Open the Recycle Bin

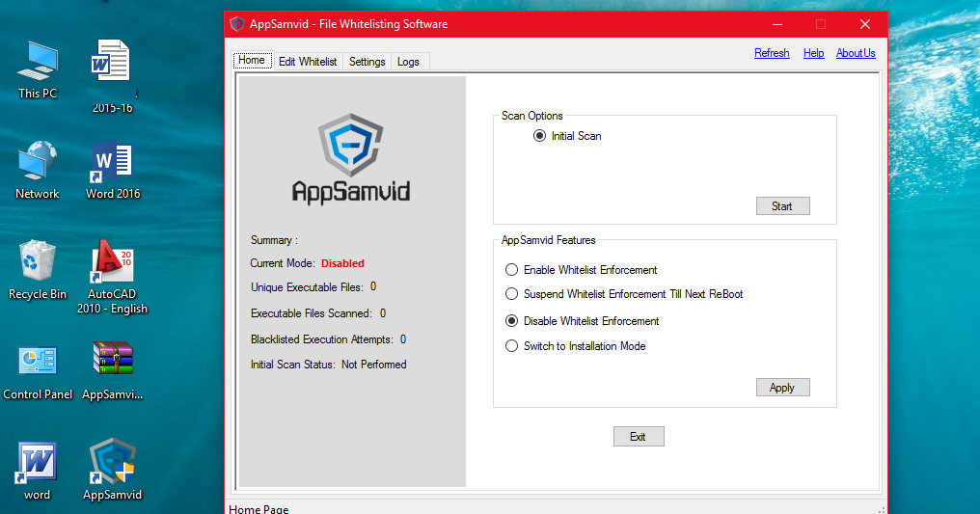tap(38, 270)
